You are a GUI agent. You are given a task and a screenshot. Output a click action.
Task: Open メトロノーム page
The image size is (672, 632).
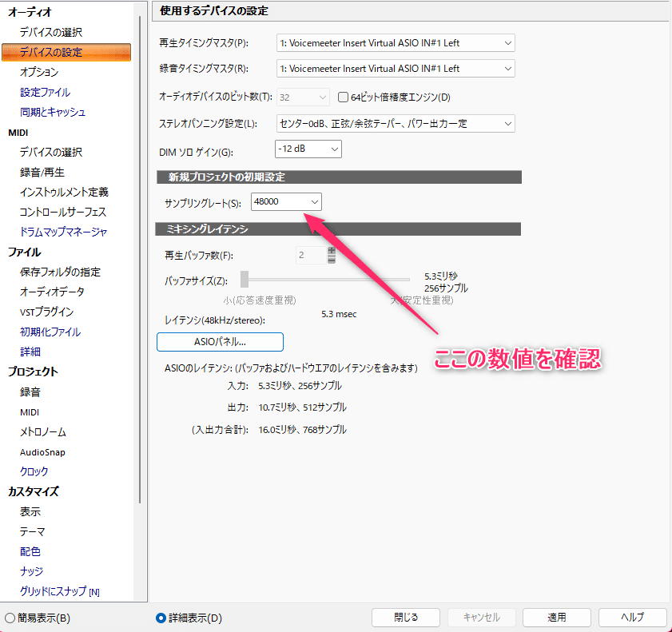[x=43, y=432]
